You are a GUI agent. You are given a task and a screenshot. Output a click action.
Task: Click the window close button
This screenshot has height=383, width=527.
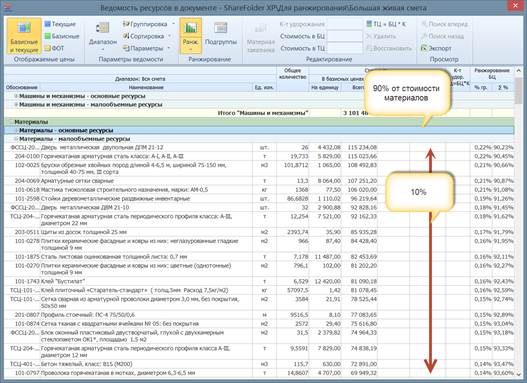tap(515, 5)
